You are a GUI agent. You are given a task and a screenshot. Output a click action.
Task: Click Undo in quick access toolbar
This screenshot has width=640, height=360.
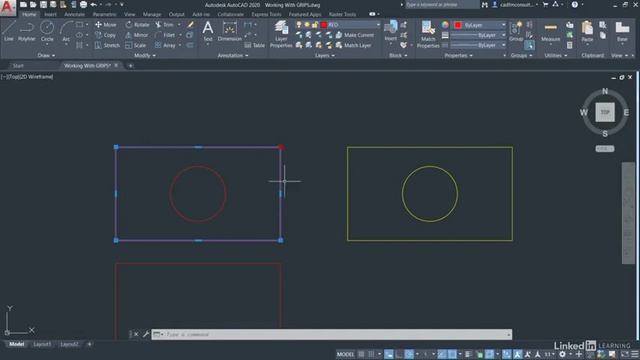point(93,4)
